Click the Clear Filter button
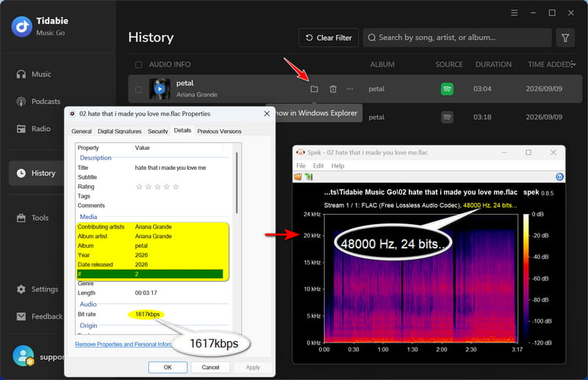 329,37
